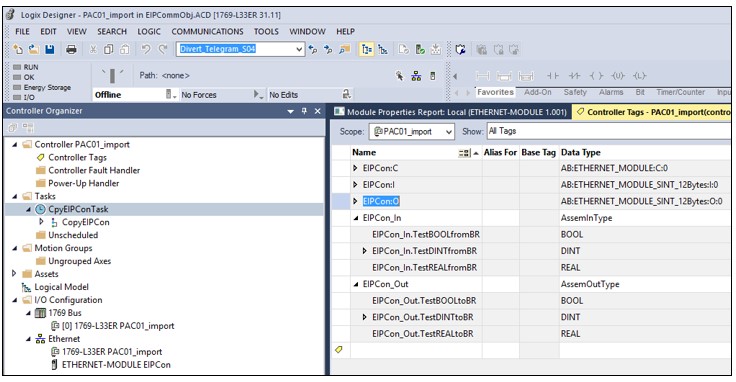
Task: Expand the EIPCon:I tag
Action: [355, 185]
